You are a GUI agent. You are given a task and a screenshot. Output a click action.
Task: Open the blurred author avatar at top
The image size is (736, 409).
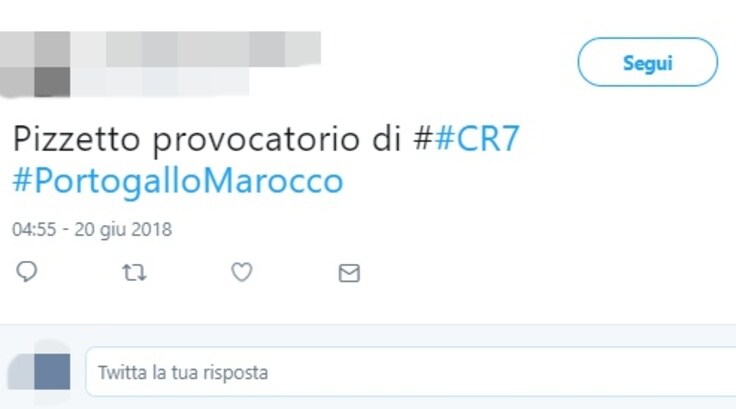click(x=35, y=64)
